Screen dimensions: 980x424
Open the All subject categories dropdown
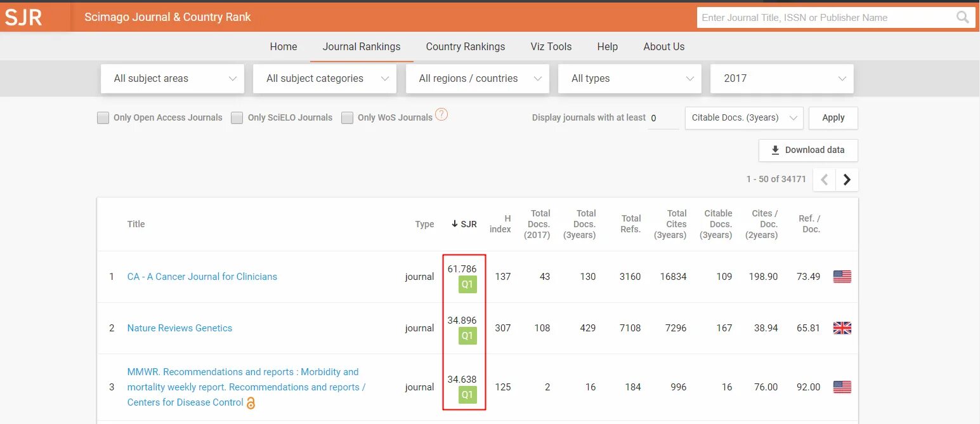pyautogui.click(x=325, y=79)
